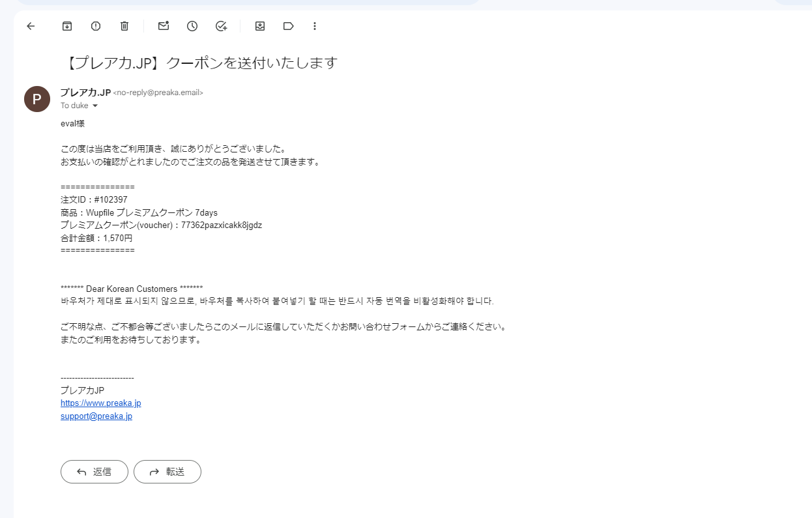Viewport: 812px width, 518px height.
Task: Open the three-dot more options menu
Action: pos(315,26)
